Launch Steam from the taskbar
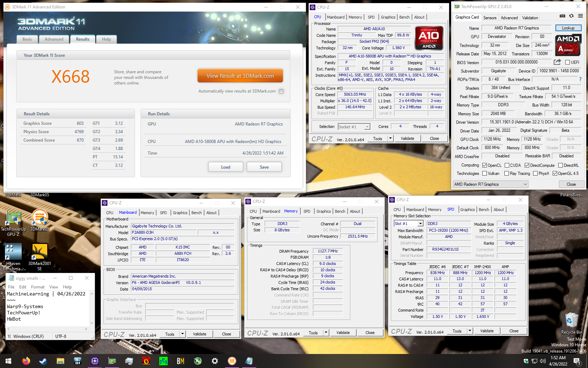 point(43,361)
